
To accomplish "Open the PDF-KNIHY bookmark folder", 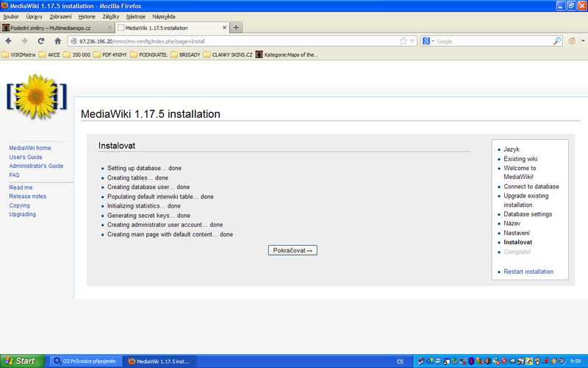I will pos(110,54).
